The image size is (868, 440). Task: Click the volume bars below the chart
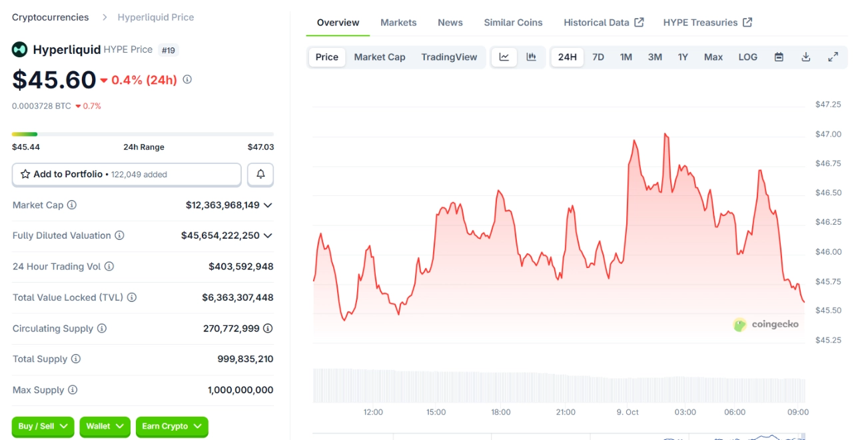[x=558, y=385]
